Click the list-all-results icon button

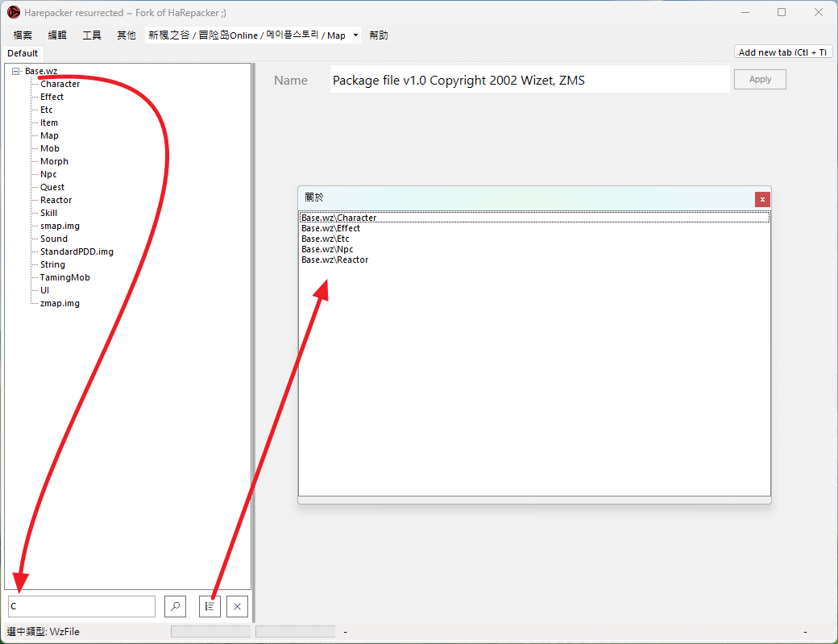pos(209,607)
